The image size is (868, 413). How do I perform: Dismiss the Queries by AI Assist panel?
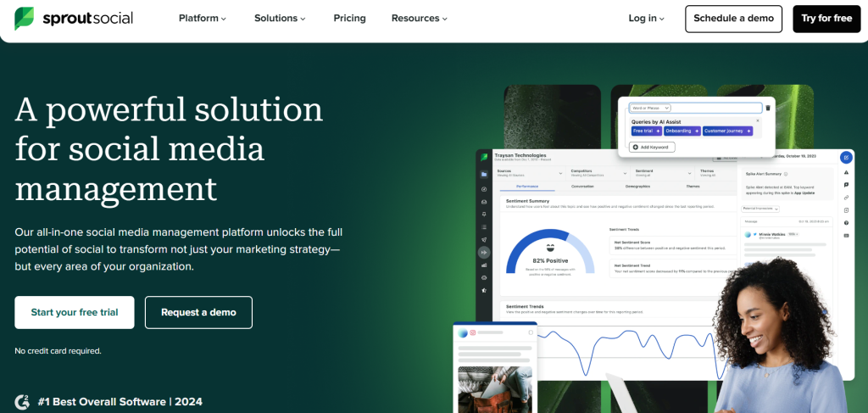point(758,120)
